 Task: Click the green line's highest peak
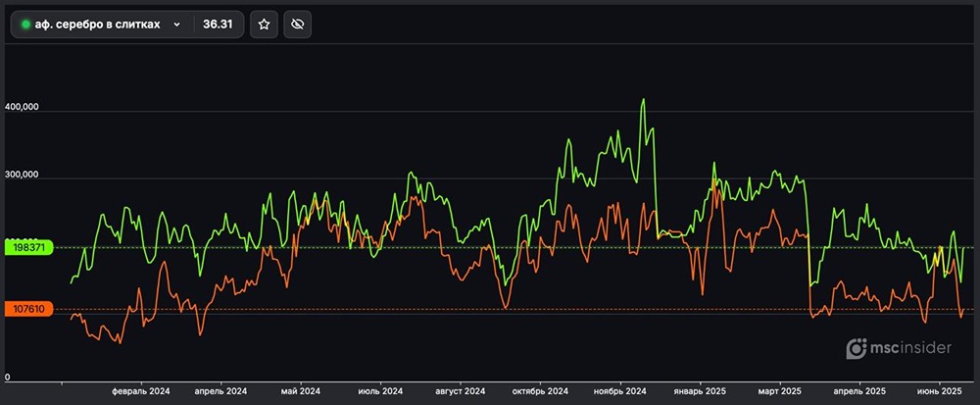pyautogui.click(x=643, y=100)
